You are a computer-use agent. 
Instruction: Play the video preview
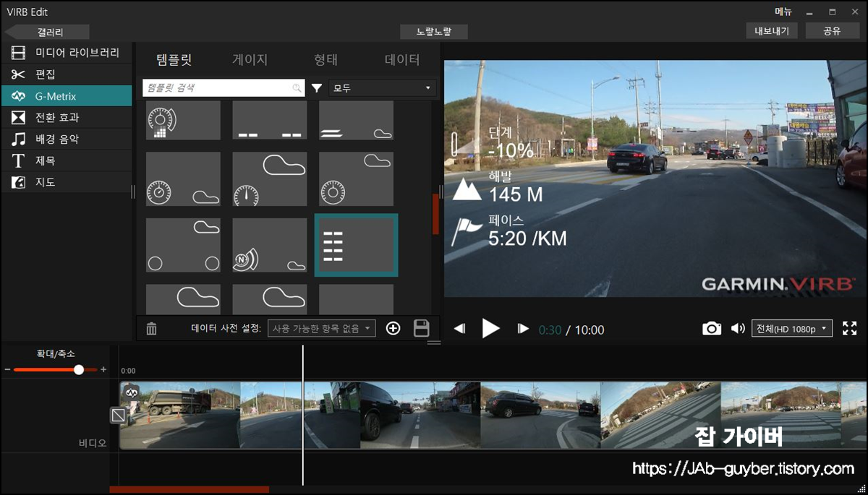pos(491,329)
